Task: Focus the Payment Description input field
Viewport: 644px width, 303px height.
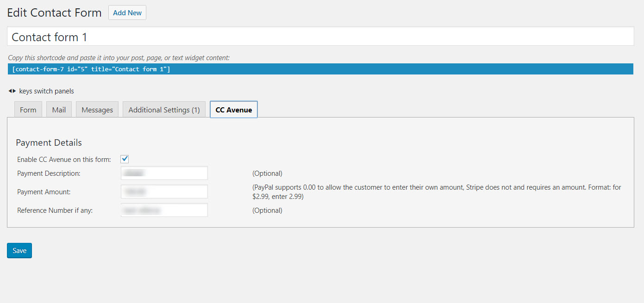Action: 164,173
